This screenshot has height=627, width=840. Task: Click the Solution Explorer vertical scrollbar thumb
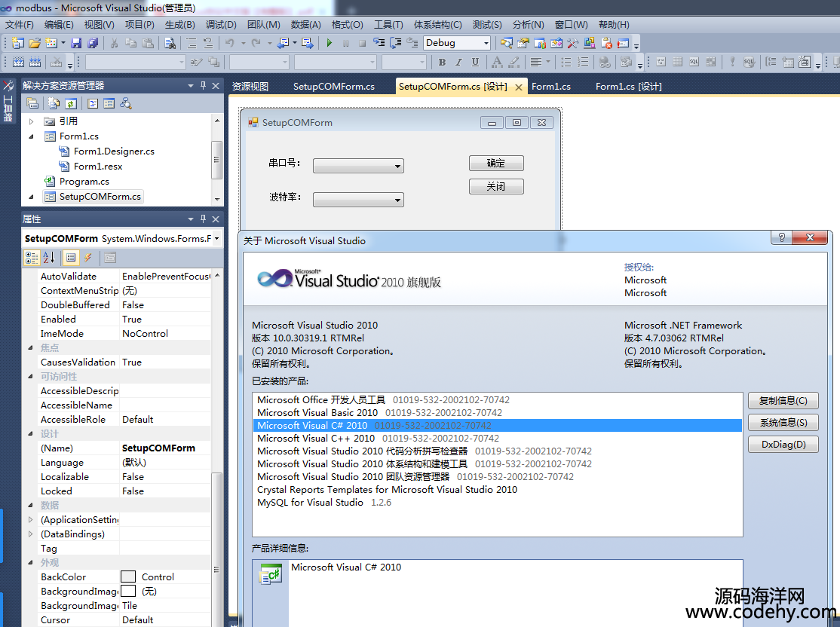tap(216, 159)
